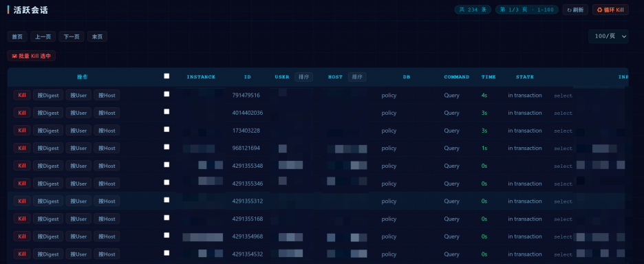Viewport: 644px width, 264px height.
Task: Check the box for session 791479516
Action: [x=167, y=94]
